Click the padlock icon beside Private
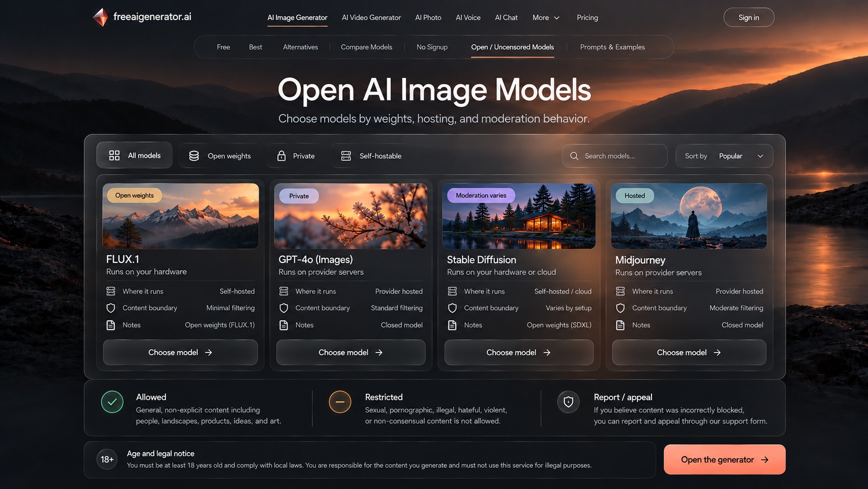 coord(281,156)
